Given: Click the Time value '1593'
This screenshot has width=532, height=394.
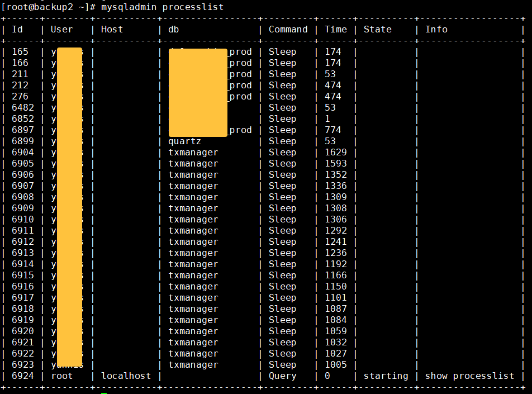Looking at the screenshot, I should pos(335,164).
